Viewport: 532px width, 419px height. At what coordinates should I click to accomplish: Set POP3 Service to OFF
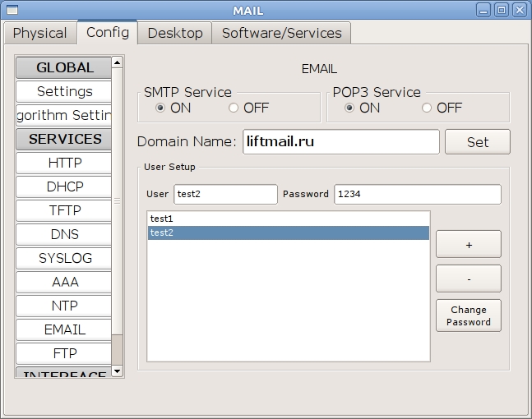[x=427, y=108]
